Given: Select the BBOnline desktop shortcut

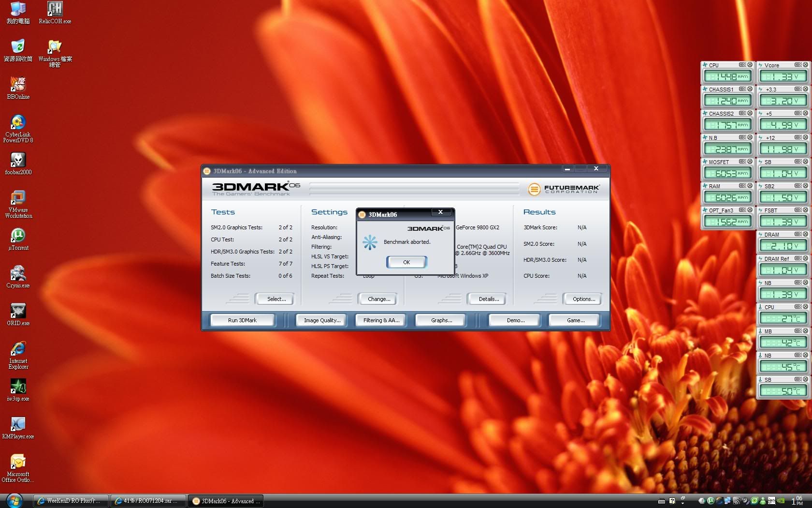Looking at the screenshot, I should pyautogui.click(x=18, y=89).
